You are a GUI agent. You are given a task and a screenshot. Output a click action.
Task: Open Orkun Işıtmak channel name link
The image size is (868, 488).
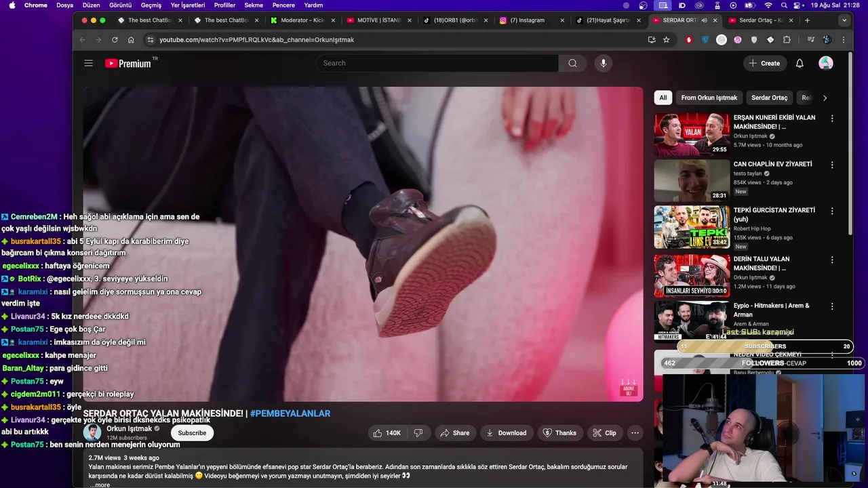coord(129,428)
